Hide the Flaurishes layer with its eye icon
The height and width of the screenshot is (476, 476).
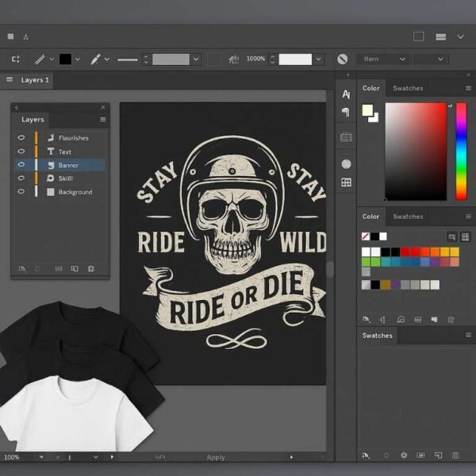click(x=21, y=137)
